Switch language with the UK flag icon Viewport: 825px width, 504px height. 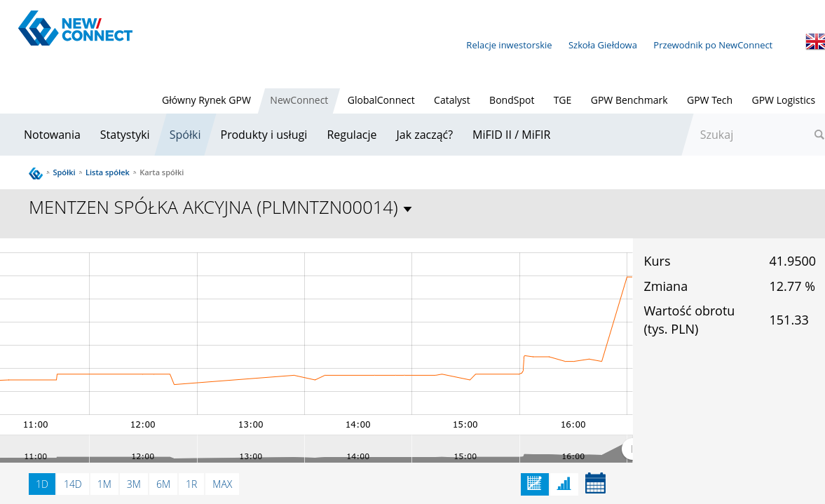point(814,42)
